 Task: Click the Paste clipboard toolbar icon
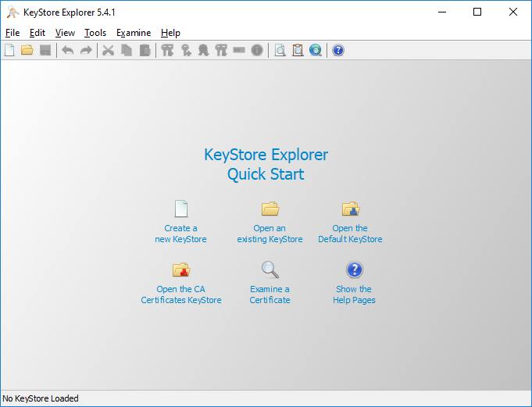(x=145, y=50)
